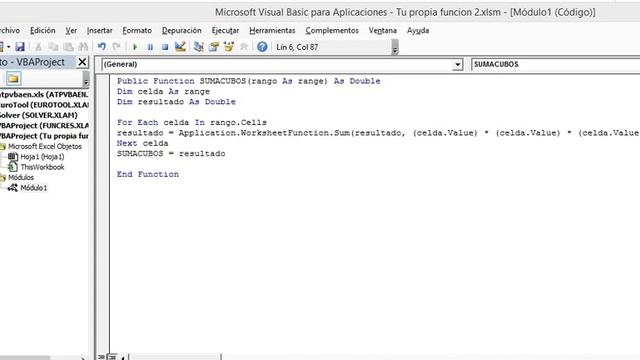This screenshot has width=640, height=360.
Task: Click the Application.WorksheetFunction.Sum code line
Action: tap(378, 133)
